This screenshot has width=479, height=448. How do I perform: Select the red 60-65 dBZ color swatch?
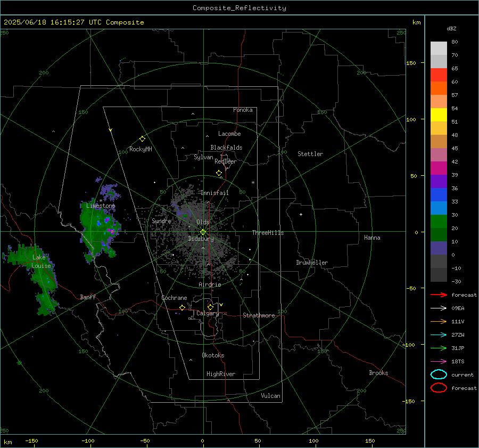pos(439,75)
